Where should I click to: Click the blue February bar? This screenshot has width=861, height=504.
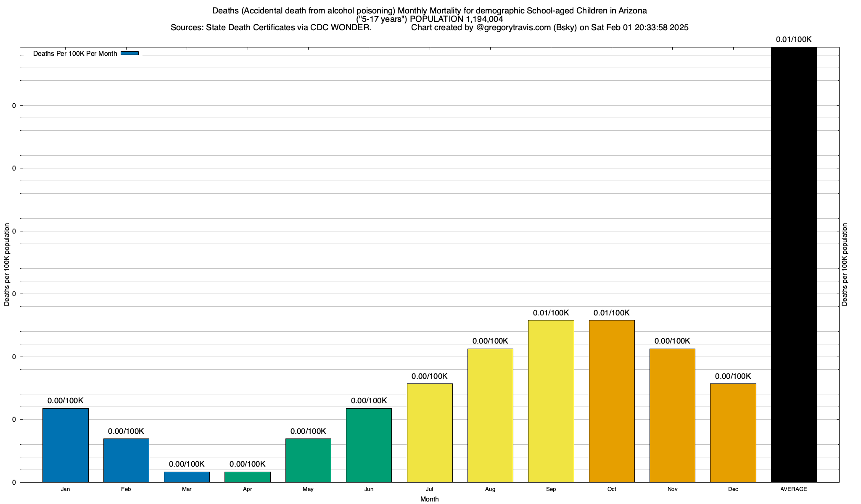pyautogui.click(x=126, y=460)
